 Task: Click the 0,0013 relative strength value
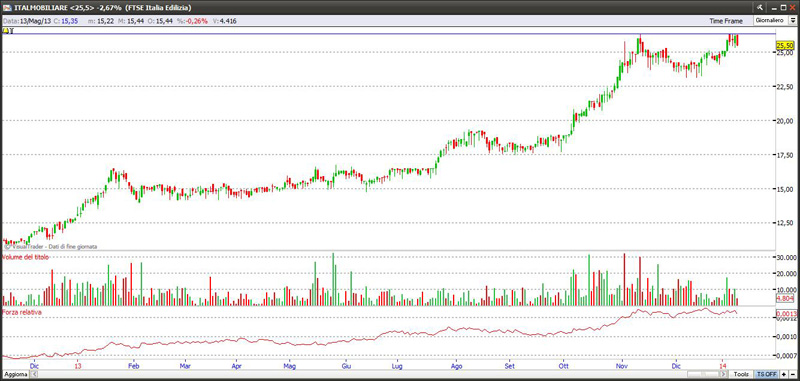pyautogui.click(x=785, y=313)
